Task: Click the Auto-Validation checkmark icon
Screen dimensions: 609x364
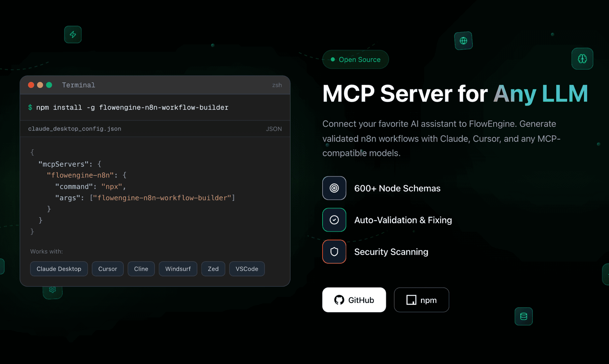Action: click(x=334, y=220)
